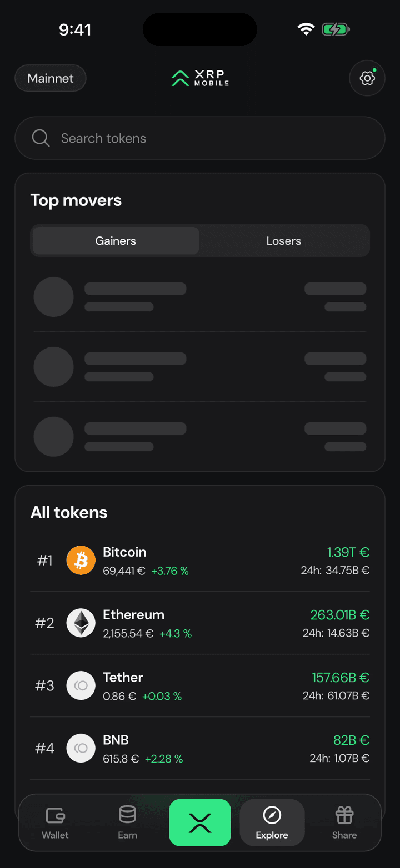Image resolution: width=400 pixels, height=868 pixels.
Task: Switch Top movers to Losers
Action: 284,241
